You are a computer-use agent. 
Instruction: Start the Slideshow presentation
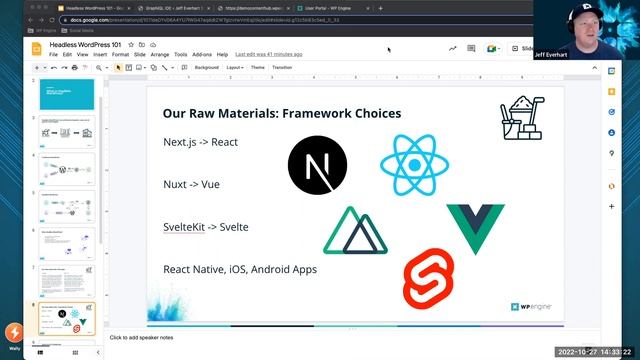click(x=522, y=49)
